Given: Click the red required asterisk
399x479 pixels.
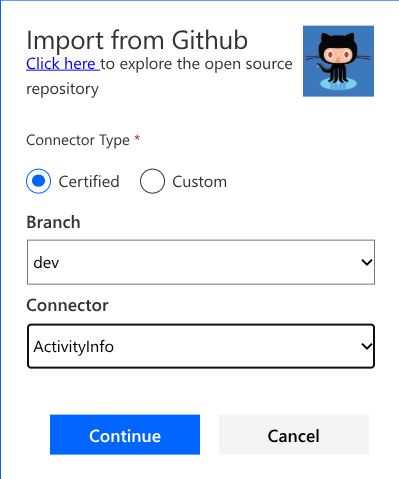Looking at the screenshot, I should click(x=137, y=138).
